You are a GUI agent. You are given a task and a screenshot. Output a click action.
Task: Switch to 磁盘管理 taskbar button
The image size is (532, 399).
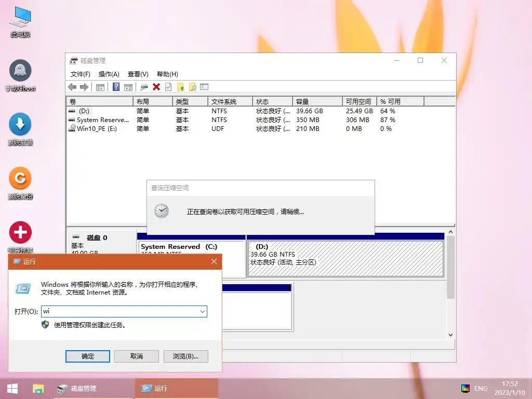92,389
